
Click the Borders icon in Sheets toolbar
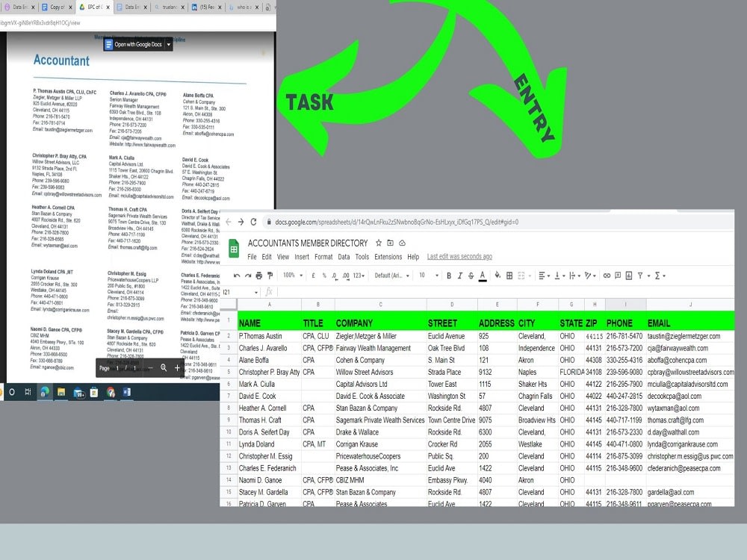509,276
